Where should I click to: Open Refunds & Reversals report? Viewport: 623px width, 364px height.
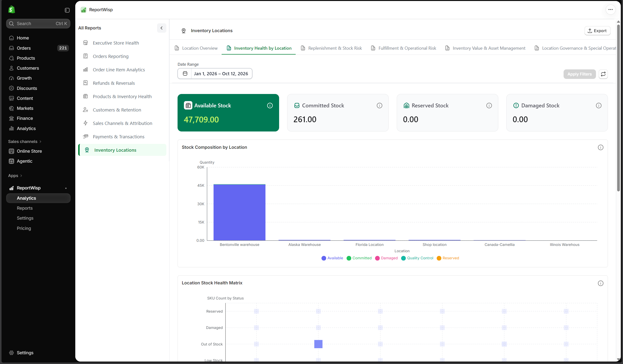tap(122, 83)
